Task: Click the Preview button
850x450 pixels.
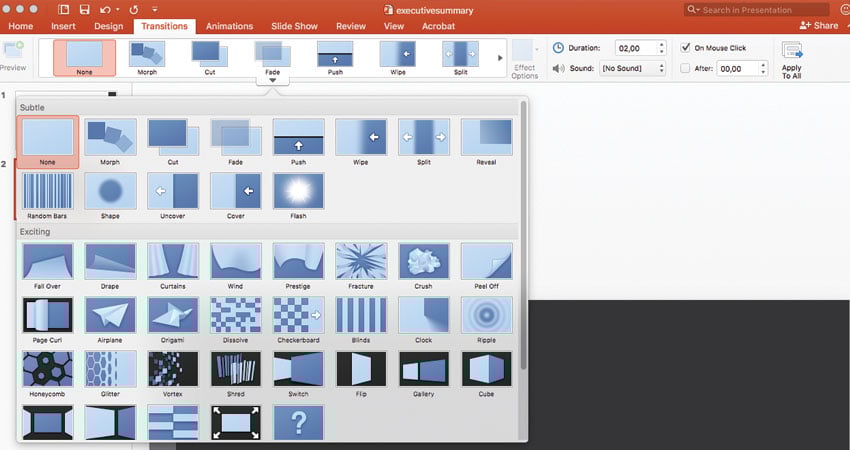Action: pyautogui.click(x=12, y=56)
